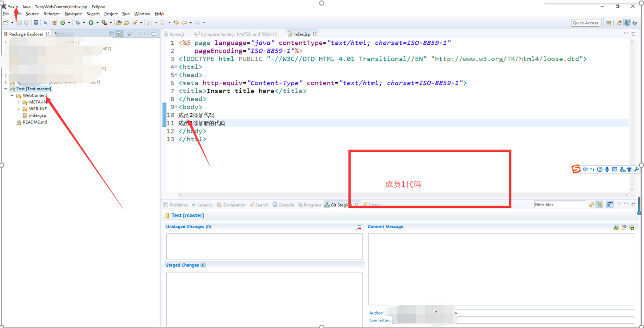Image resolution: width=644 pixels, height=328 pixels.
Task: Switch to the Progress tab
Action: click(x=310, y=205)
